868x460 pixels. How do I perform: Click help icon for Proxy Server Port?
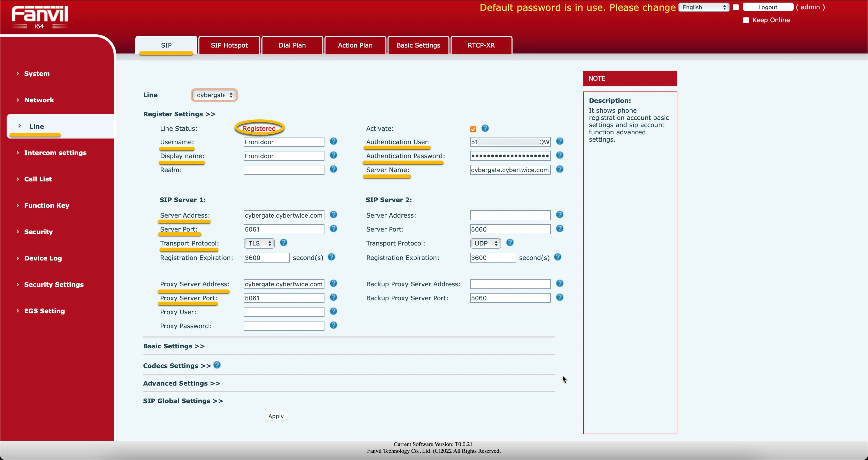tap(333, 297)
